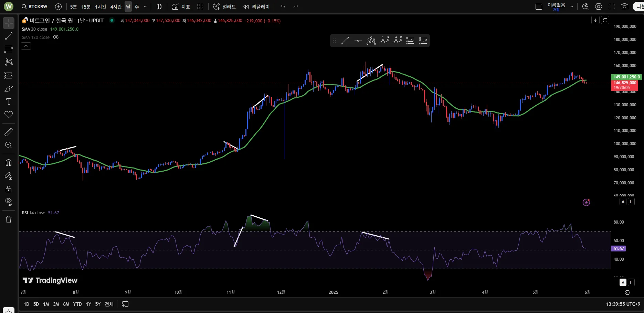The image size is (644, 313).
Task: Select the trend line drawing tool
Action: (9, 36)
